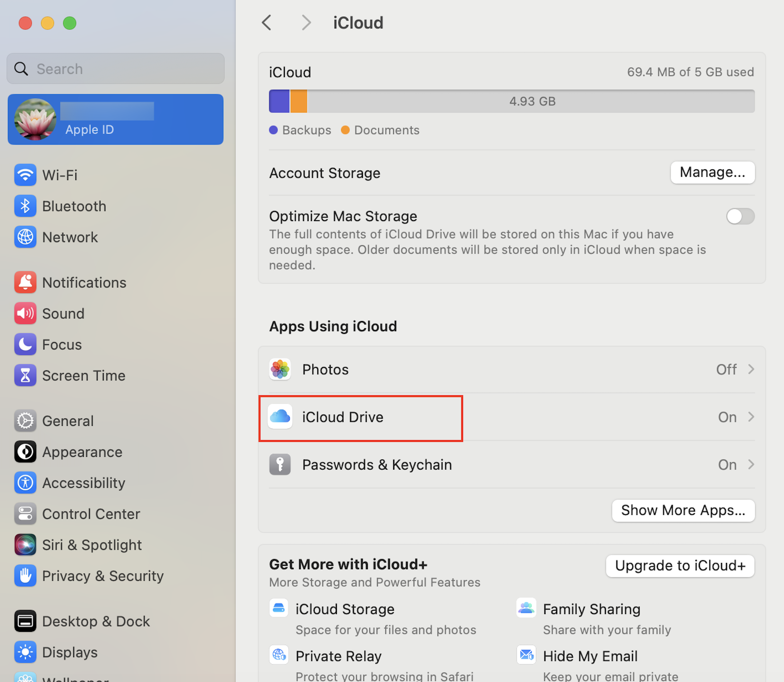Select Screen Time label in sidebar
784x682 pixels.
click(x=84, y=375)
